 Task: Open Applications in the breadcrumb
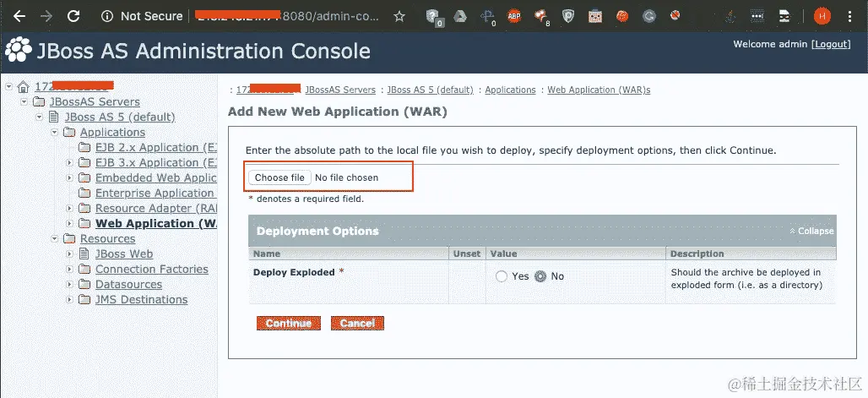pyautogui.click(x=510, y=90)
